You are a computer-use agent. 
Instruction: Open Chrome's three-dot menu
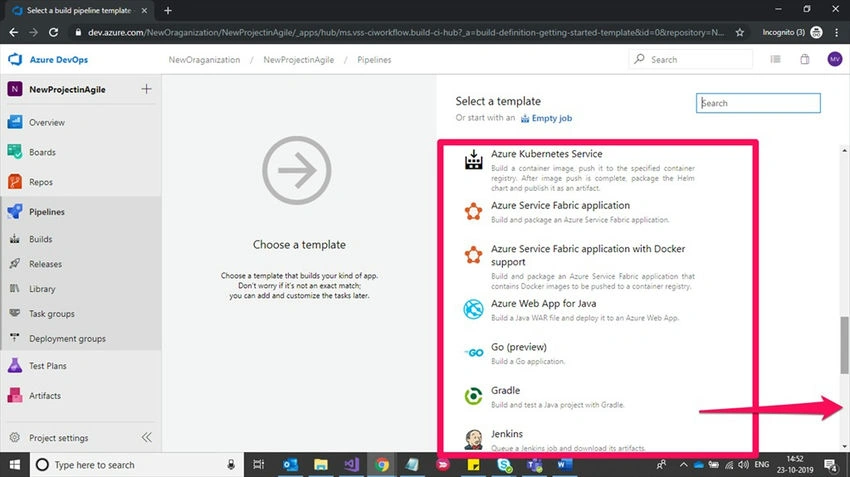836,33
